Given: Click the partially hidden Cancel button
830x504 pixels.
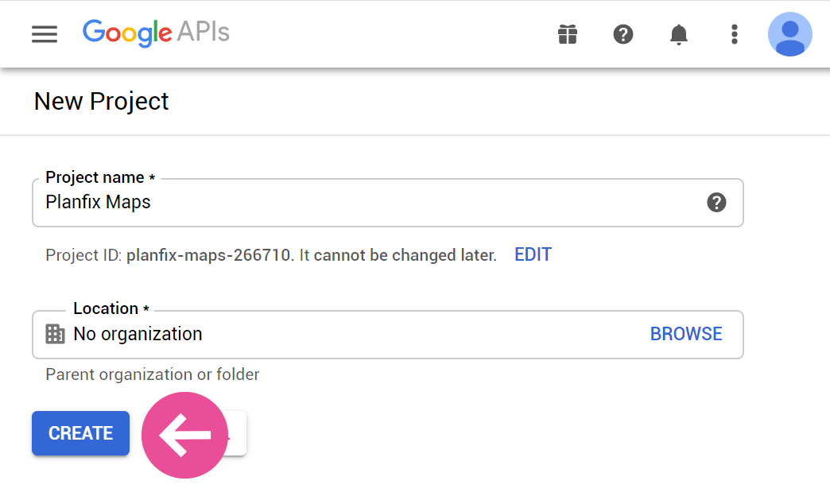Looking at the screenshot, I should click(237, 433).
